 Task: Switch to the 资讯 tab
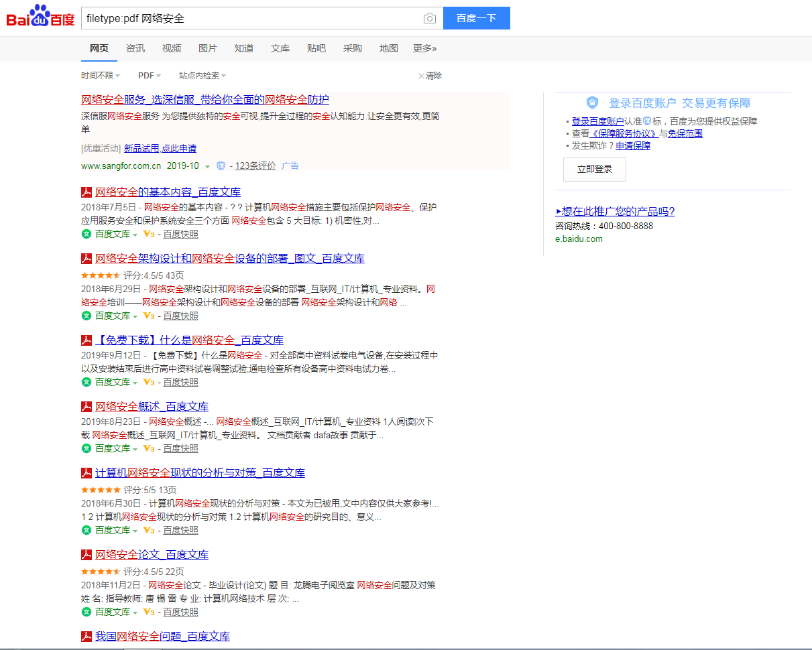135,48
